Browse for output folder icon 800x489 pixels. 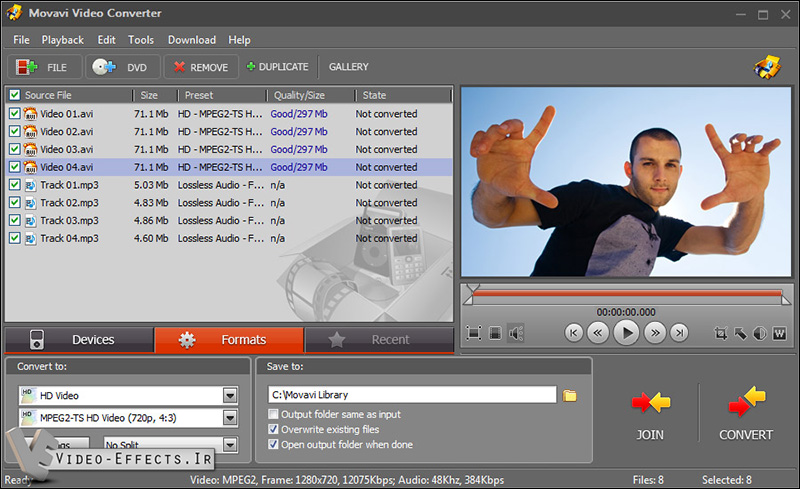(569, 396)
